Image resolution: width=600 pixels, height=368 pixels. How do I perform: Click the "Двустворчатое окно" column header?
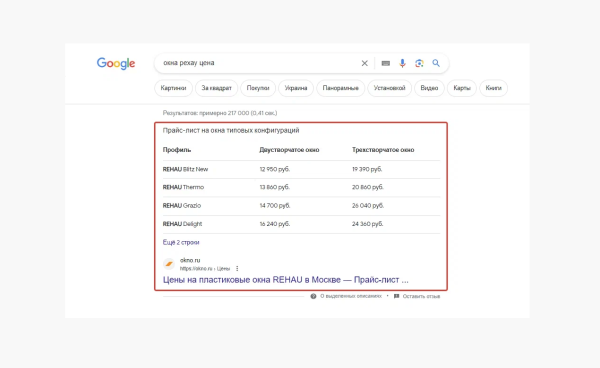(x=289, y=150)
